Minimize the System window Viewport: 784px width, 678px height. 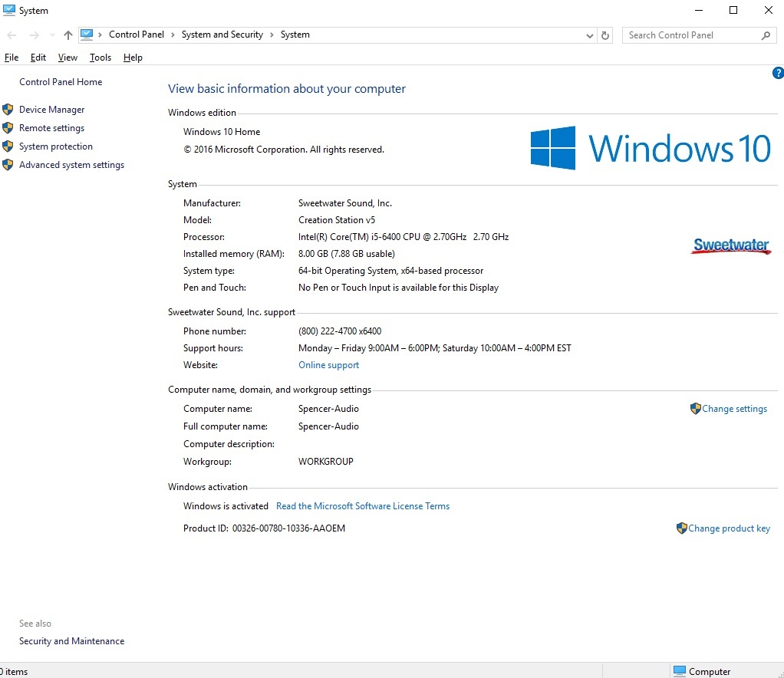pyautogui.click(x=699, y=10)
